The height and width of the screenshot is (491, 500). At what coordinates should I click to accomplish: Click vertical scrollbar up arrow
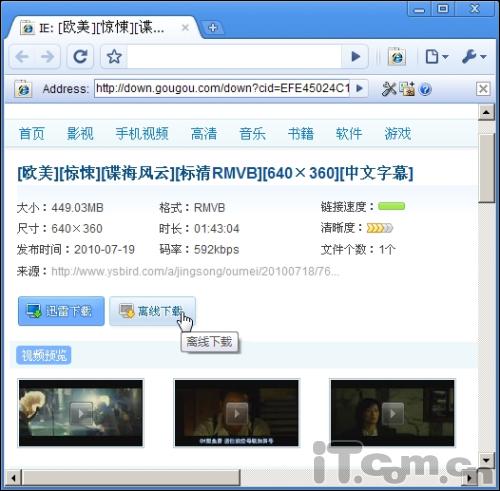486,112
